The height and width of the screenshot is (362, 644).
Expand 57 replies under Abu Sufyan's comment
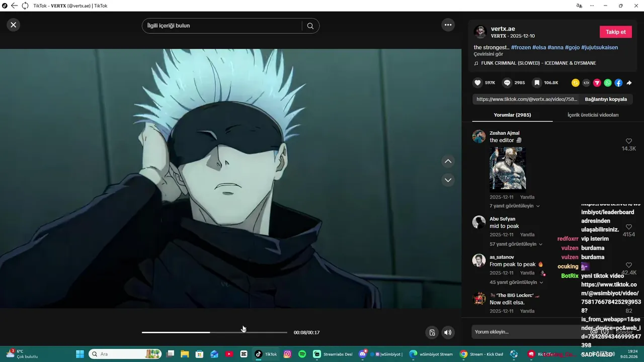pos(516,244)
